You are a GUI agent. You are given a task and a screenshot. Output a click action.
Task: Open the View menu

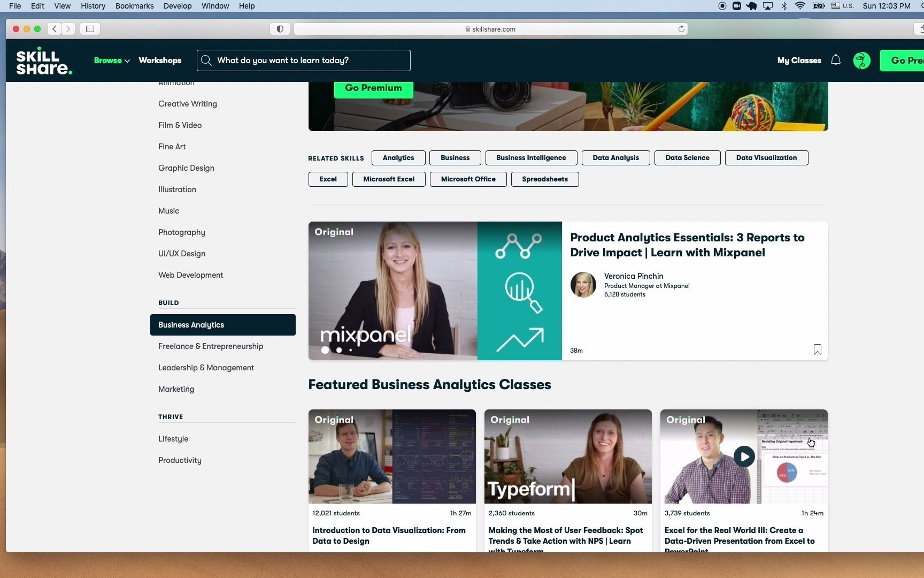(62, 6)
